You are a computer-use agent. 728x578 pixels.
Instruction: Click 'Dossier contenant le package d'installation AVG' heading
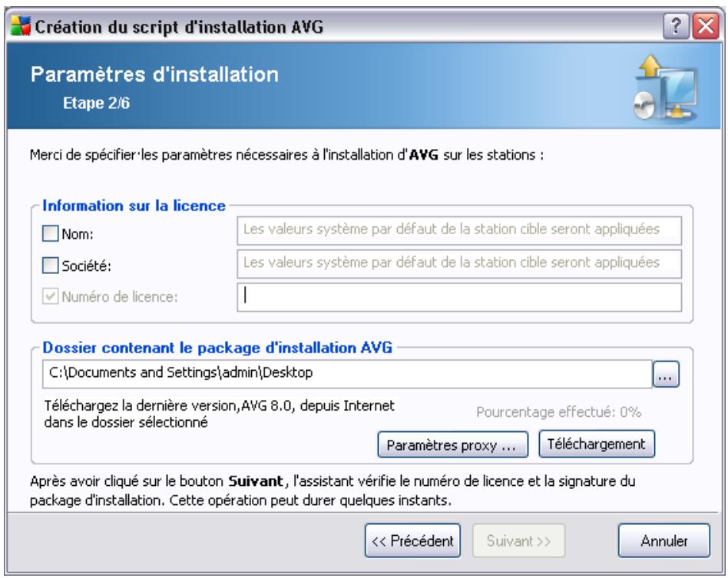pos(217,347)
